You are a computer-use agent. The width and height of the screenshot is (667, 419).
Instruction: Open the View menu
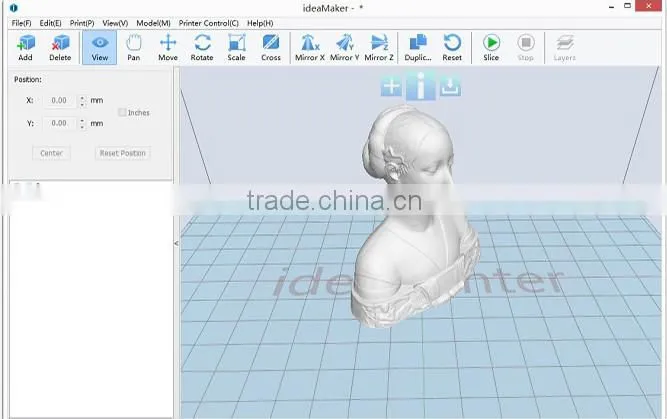point(115,23)
